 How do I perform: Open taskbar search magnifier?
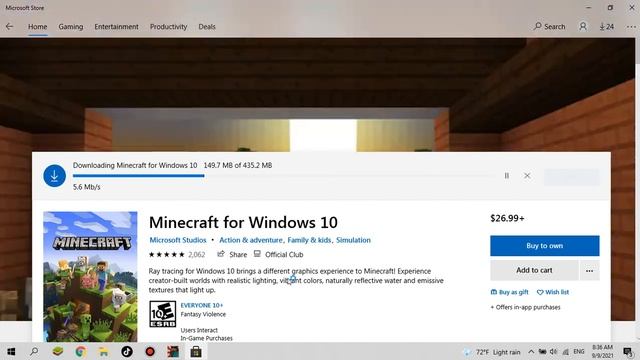pos(34,351)
